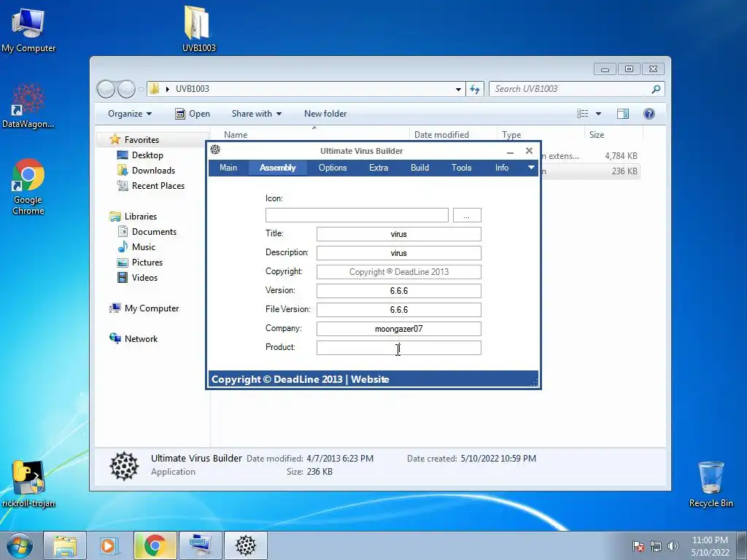This screenshot has width=747, height=560.
Task: Toggle the Explorer preview pane
Action: [623, 113]
